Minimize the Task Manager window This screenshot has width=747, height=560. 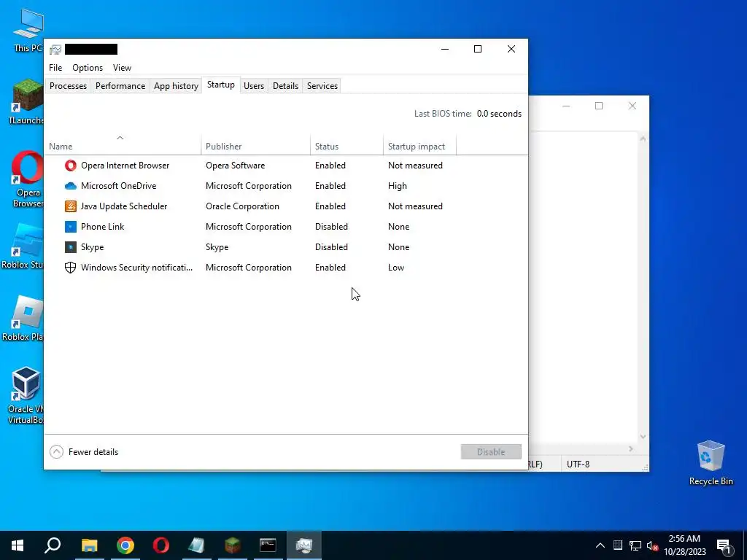tap(445, 49)
